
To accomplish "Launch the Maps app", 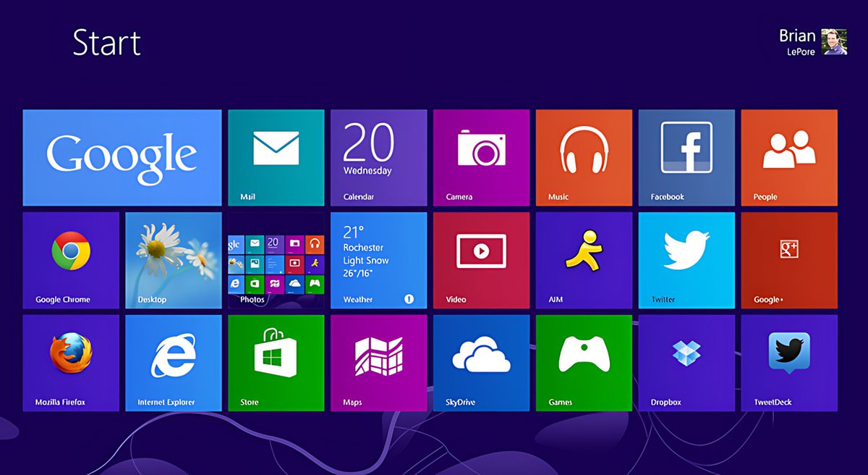I will click(378, 362).
